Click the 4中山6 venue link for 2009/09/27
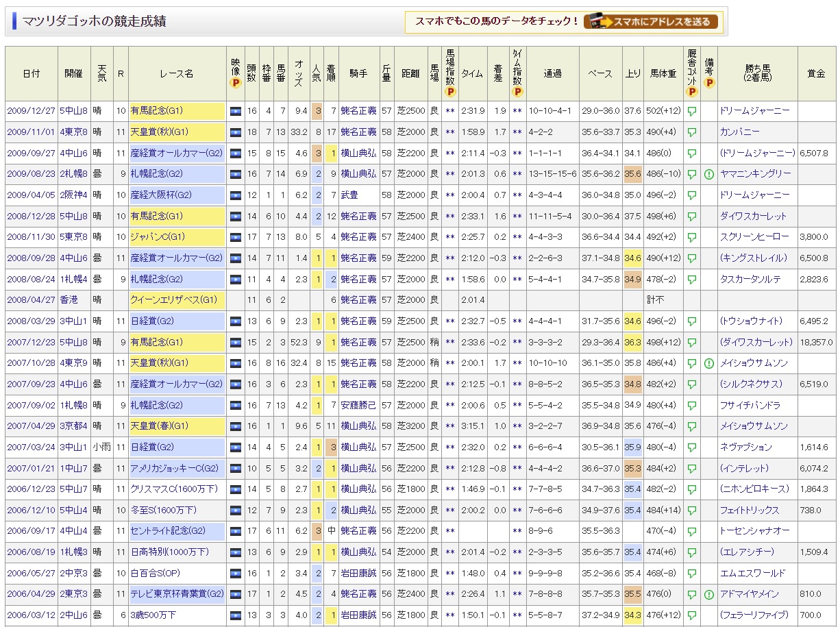This screenshot has width=840, height=627. pyautogui.click(x=73, y=153)
